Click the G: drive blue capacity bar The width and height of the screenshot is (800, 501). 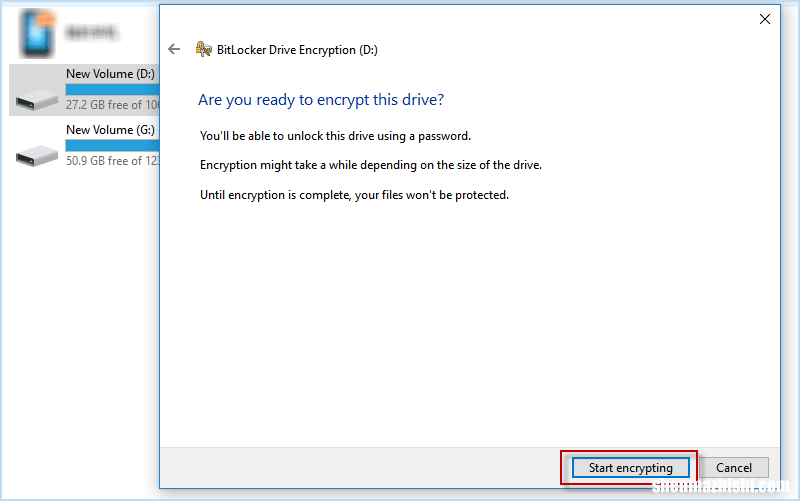pyautogui.click(x=112, y=146)
